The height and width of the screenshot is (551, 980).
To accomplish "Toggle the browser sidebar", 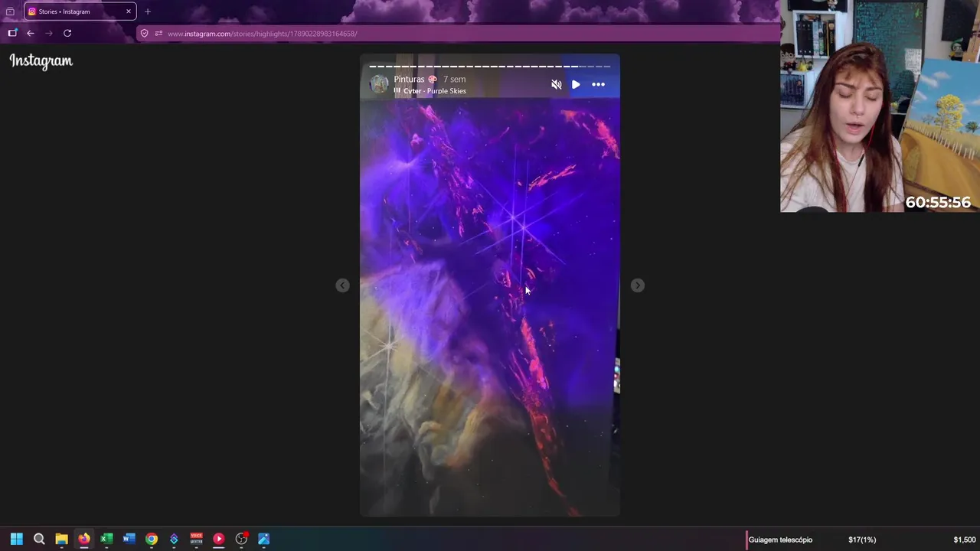I will coord(12,33).
